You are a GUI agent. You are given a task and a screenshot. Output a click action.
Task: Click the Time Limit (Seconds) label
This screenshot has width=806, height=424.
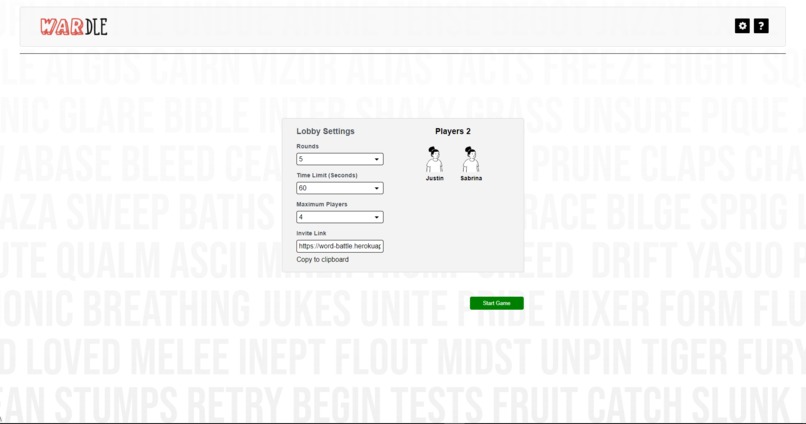coord(327,175)
